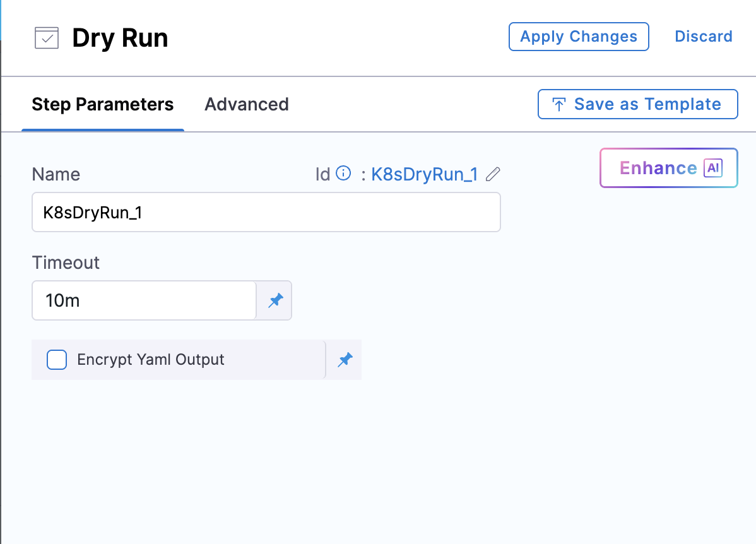Pin the Timeout field as a runtime input
The image size is (756, 544).
[x=275, y=300]
